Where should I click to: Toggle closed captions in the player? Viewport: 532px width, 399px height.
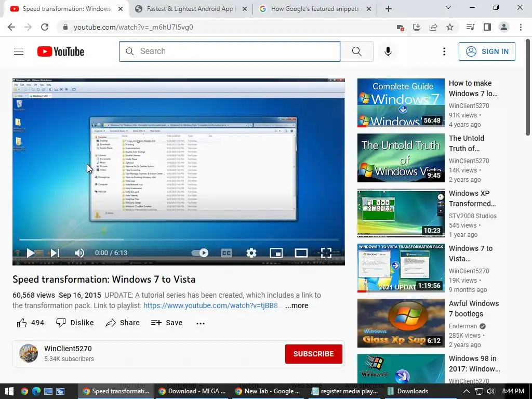tap(227, 253)
